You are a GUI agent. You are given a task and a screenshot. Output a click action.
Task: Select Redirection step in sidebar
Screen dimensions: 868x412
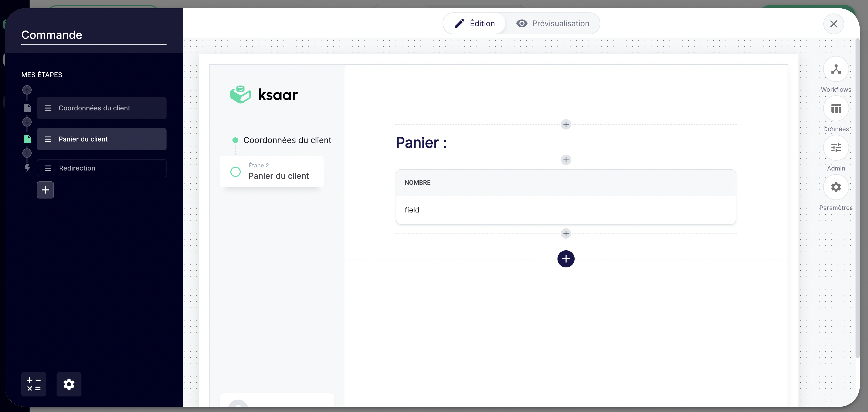(x=101, y=168)
